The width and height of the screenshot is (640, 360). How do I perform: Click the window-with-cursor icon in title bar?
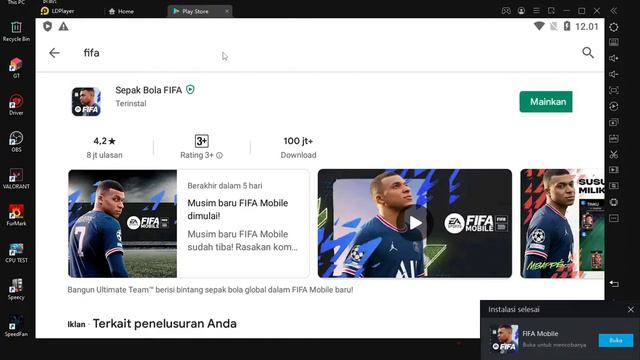click(x=551, y=11)
